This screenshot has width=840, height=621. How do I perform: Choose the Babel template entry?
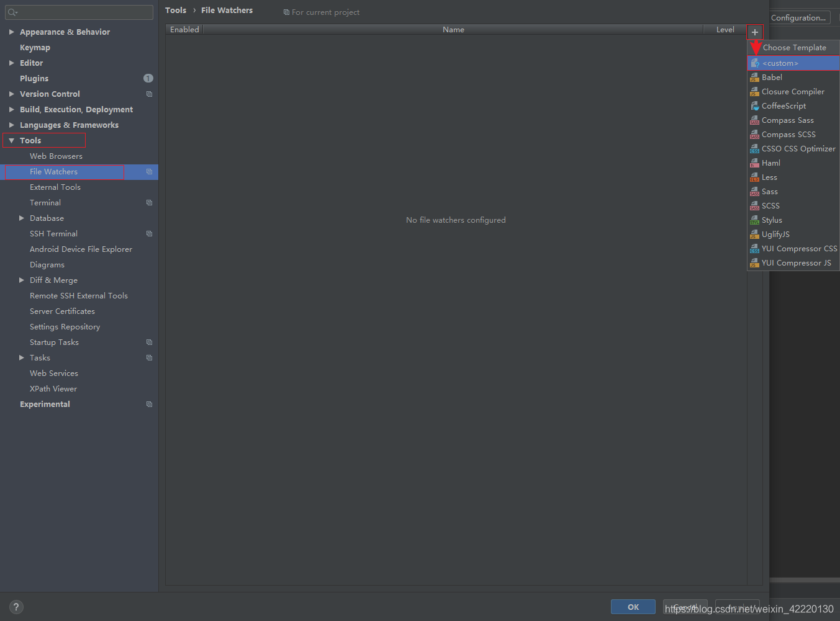(793, 78)
